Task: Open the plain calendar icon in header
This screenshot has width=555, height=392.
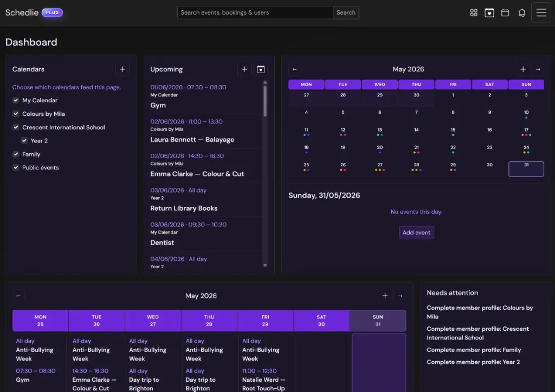Action: coord(505,13)
